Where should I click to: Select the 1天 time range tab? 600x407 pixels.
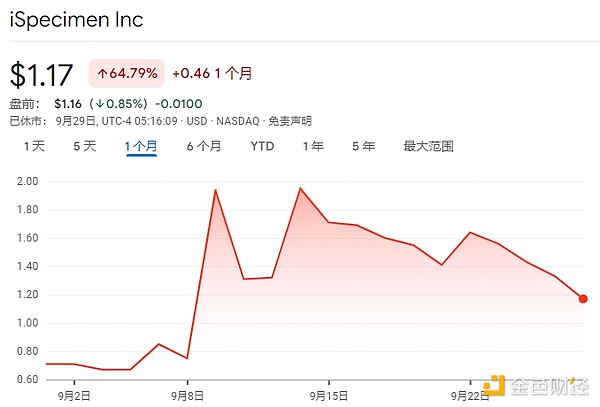[x=34, y=146]
